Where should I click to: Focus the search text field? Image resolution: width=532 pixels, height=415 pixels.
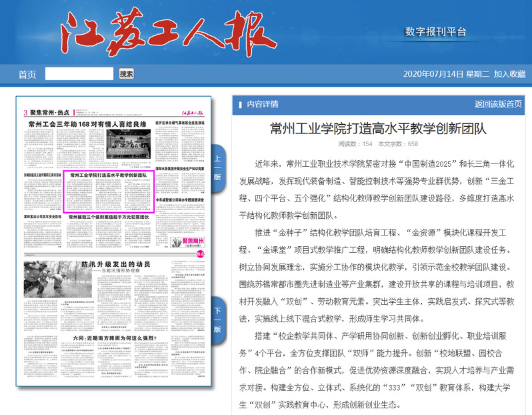point(79,74)
